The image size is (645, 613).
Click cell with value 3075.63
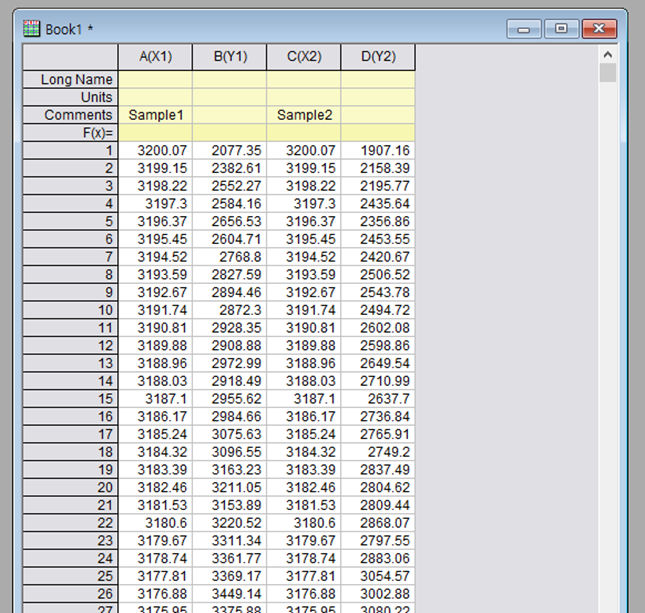point(230,434)
